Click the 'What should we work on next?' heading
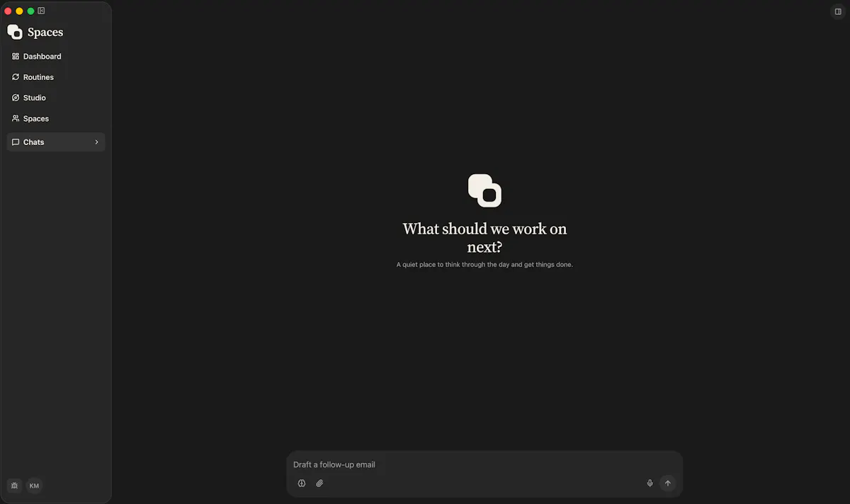850x504 pixels. [484, 238]
